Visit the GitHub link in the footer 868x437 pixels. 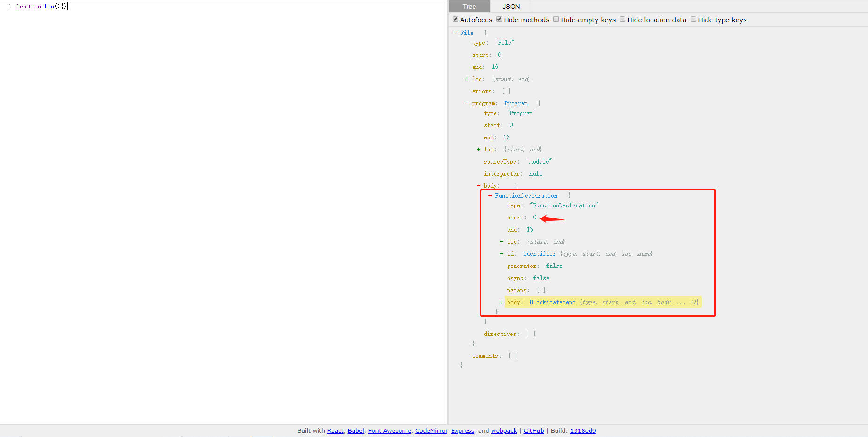coord(534,430)
